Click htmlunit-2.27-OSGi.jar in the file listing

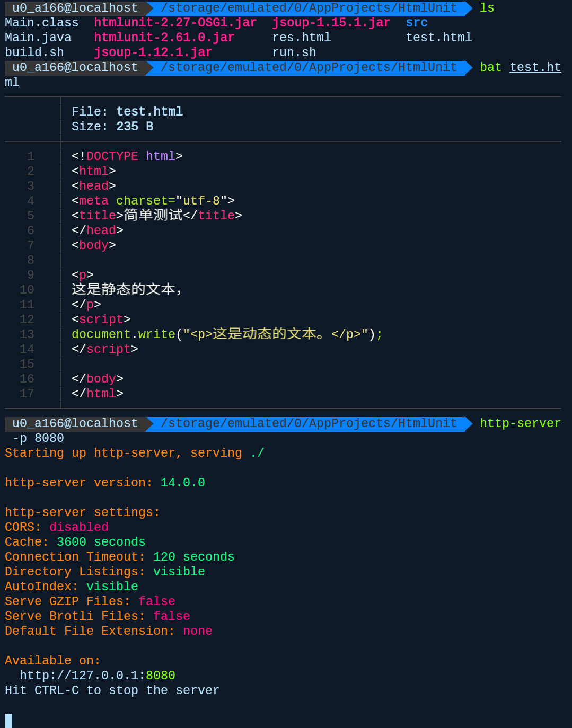click(x=175, y=23)
